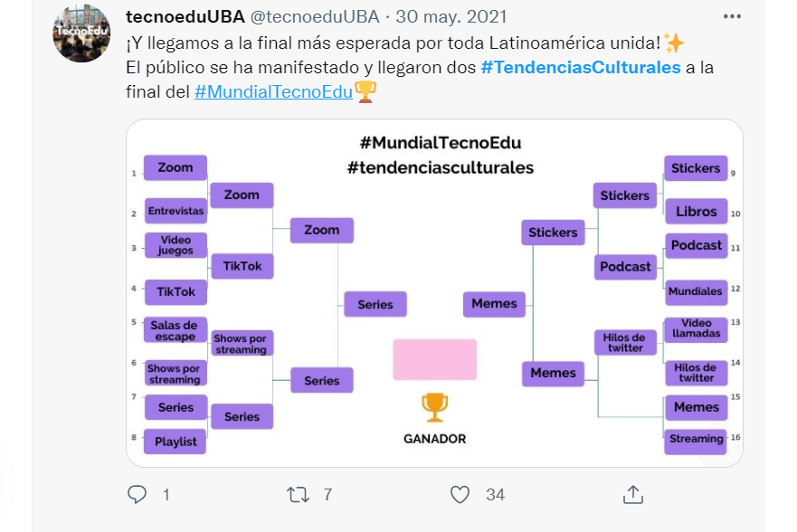This screenshot has width=797, height=532.
Task: Click the tecnoeduUBA display name
Action: (x=185, y=17)
